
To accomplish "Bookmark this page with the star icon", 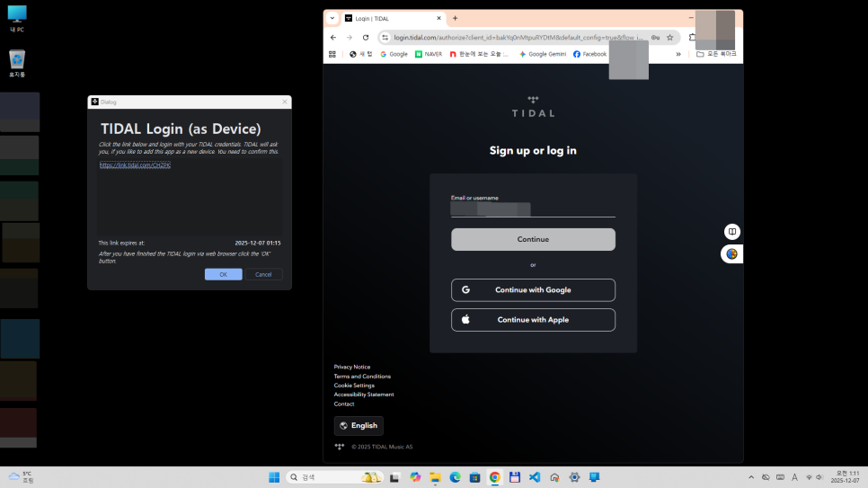I will pyautogui.click(x=669, y=38).
